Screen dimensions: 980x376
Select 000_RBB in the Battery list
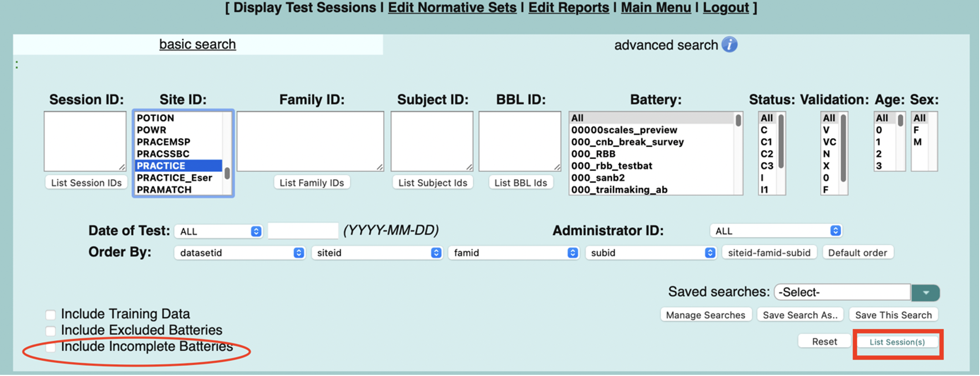[x=652, y=154]
